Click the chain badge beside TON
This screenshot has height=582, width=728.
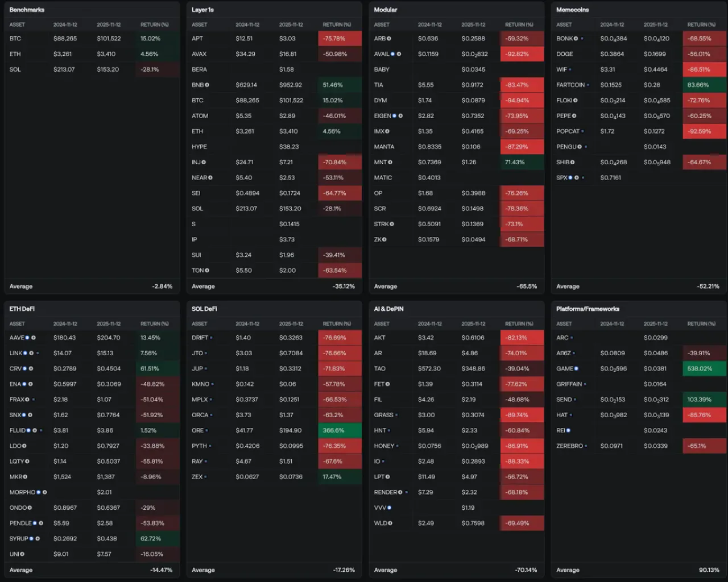click(207, 271)
